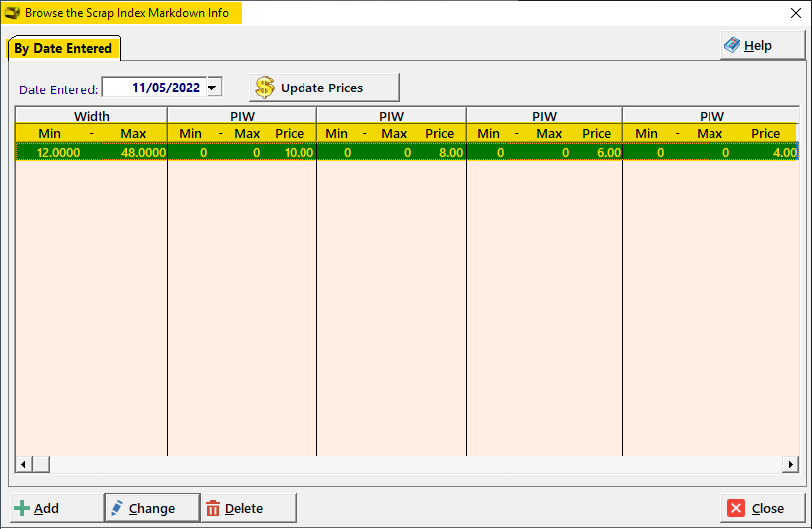Click the Delete trash can icon
Image resolution: width=812 pixels, height=529 pixels.
point(213,508)
